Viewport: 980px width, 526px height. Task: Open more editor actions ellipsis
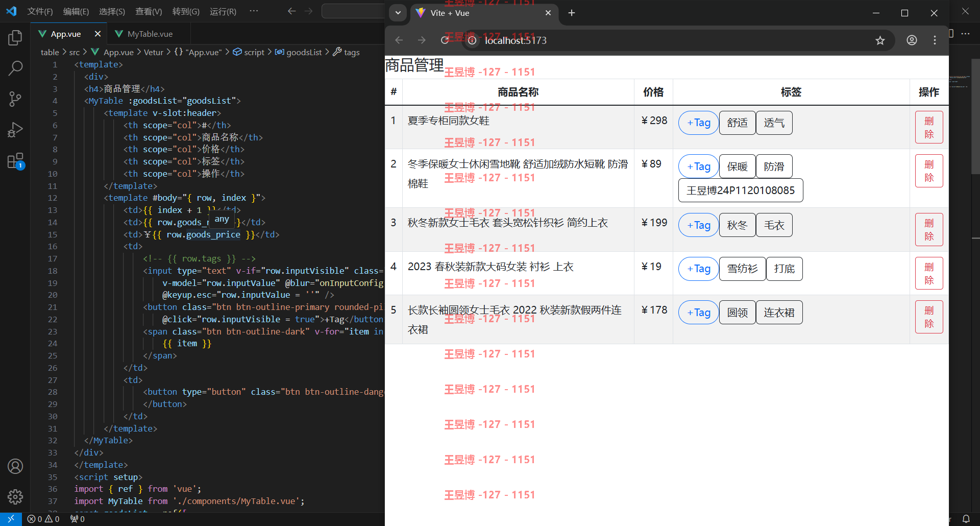pos(965,34)
